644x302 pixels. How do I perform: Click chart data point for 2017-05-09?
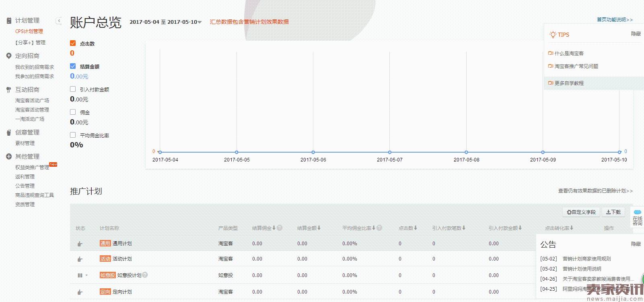click(x=543, y=152)
